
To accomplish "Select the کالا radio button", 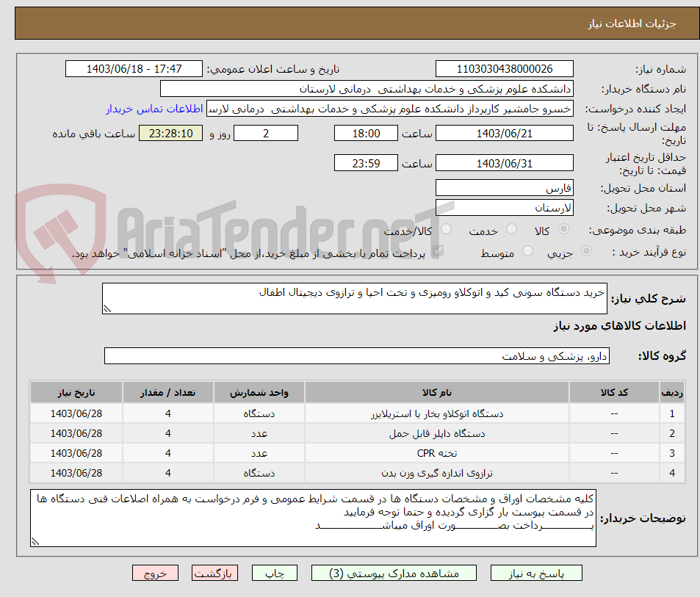I will [x=564, y=229].
